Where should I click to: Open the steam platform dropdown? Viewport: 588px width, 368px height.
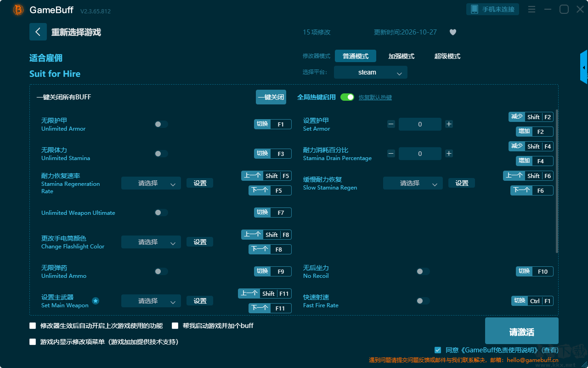371,72
